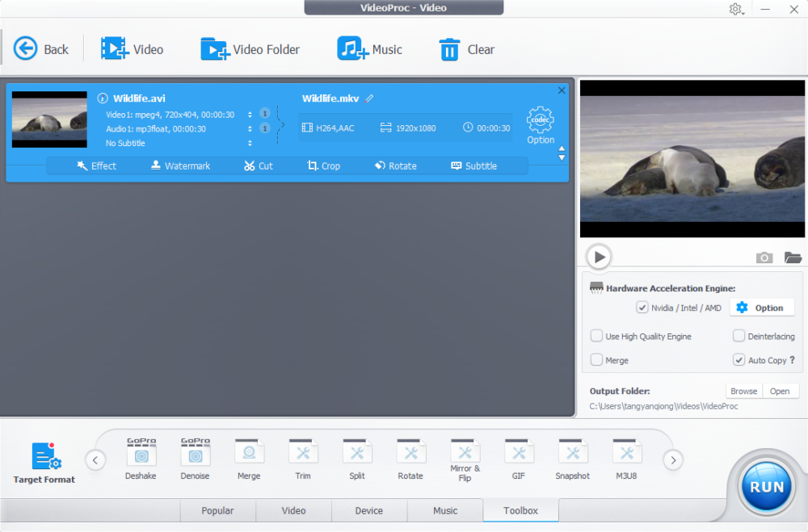Viewport: 808px width, 532px height.
Task: Select the Denoise toolbox item
Action: coord(195,459)
